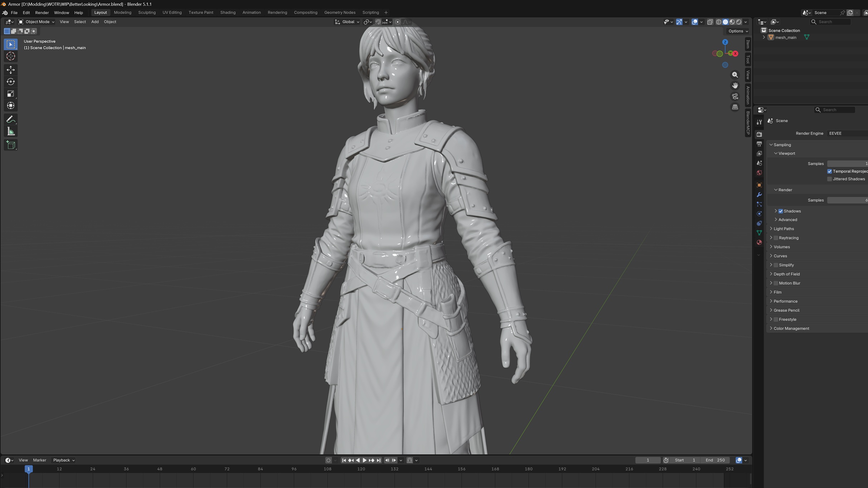Image resolution: width=868 pixels, height=488 pixels.
Task: Switch to rendered viewport shading
Action: (739, 22)
